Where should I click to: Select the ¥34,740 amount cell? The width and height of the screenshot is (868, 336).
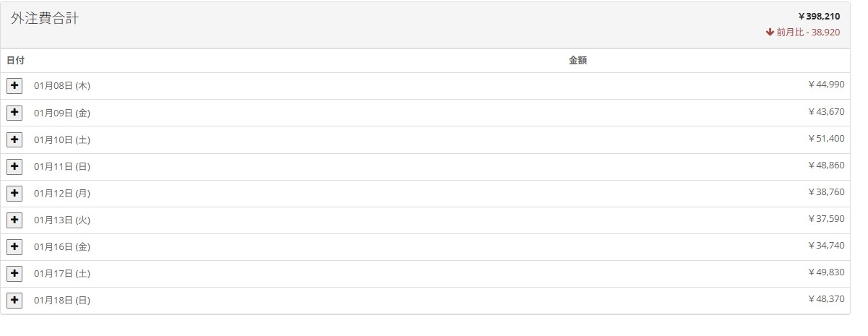pos(826,245)
